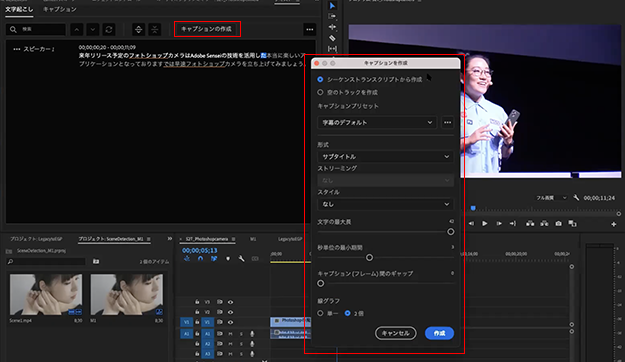Image resolution: width=625 pixels, height=362 pixels.
Task: Select the Razor tool
Action: tap(332, 38)
